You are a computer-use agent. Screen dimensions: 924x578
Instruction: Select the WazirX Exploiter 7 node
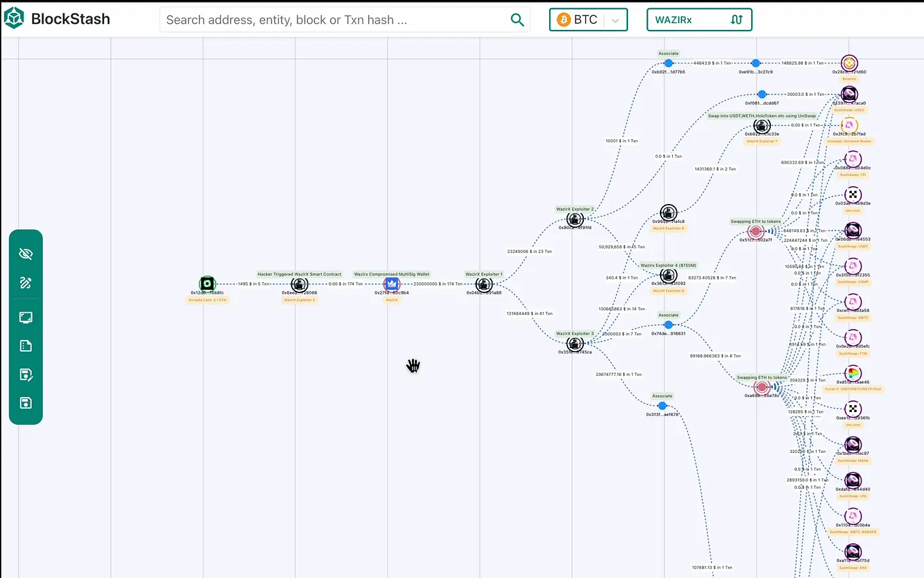762,126
